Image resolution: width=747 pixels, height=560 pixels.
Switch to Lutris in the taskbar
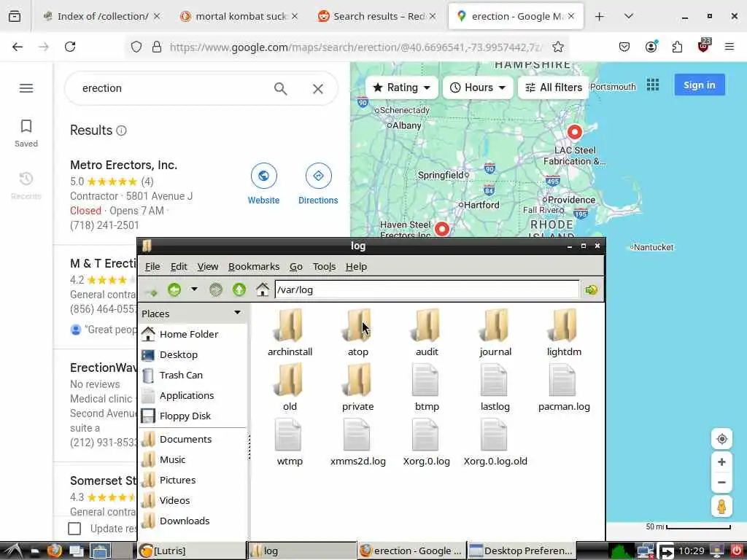(190, 551)
